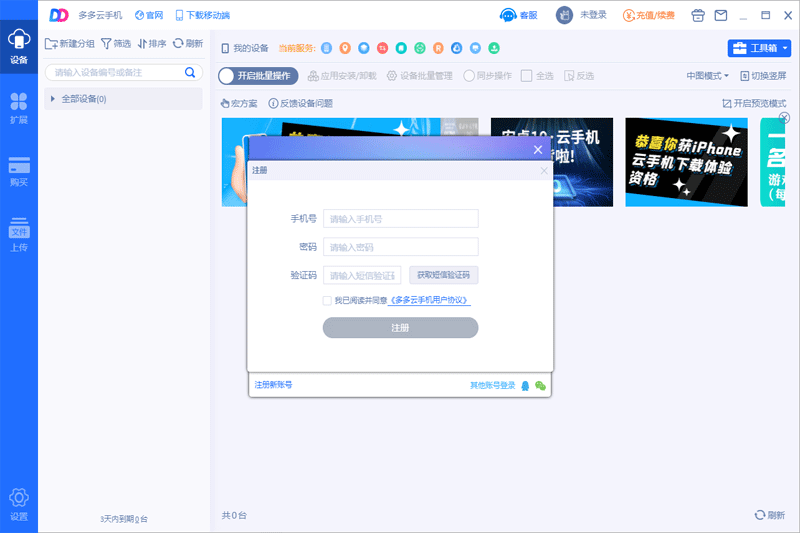Log in with QQ penguin icon

click(526, 385)
